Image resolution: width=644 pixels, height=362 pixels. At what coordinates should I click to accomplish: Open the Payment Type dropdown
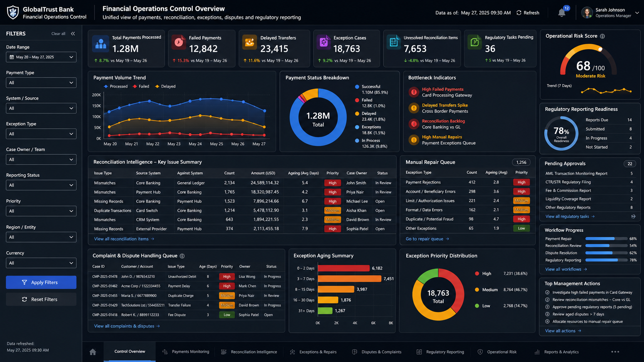click(x=41, y=83)
